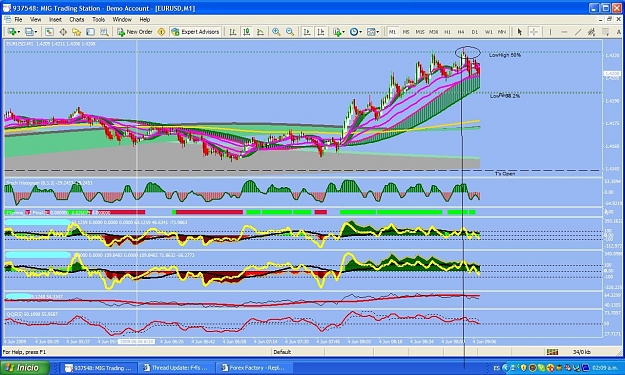625x375 pixels.
Task: Expand the Templates dropdown arrow
Action: 377,32
